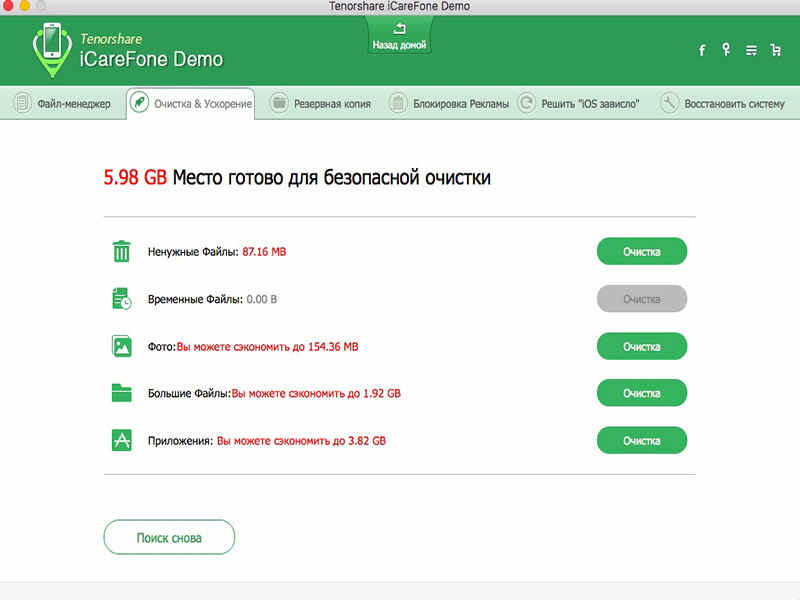The image size is (800, 600).
Task: Click the Facebook icon in header
Action: pos(702,50)
